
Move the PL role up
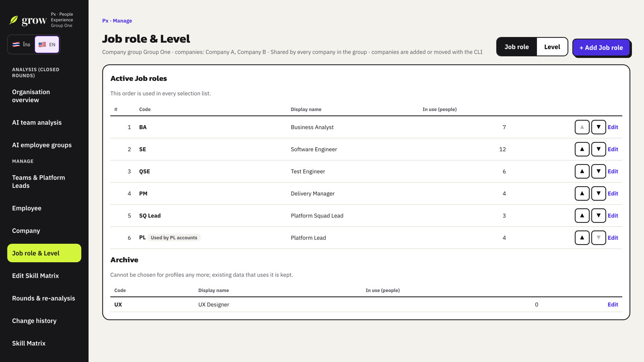[x=582, y=238]
